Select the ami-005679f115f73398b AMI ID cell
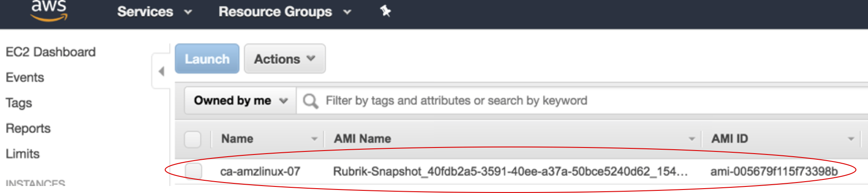The height and width of the screenshot is (193, 868). pyautogui.click(x=774, y=172)
